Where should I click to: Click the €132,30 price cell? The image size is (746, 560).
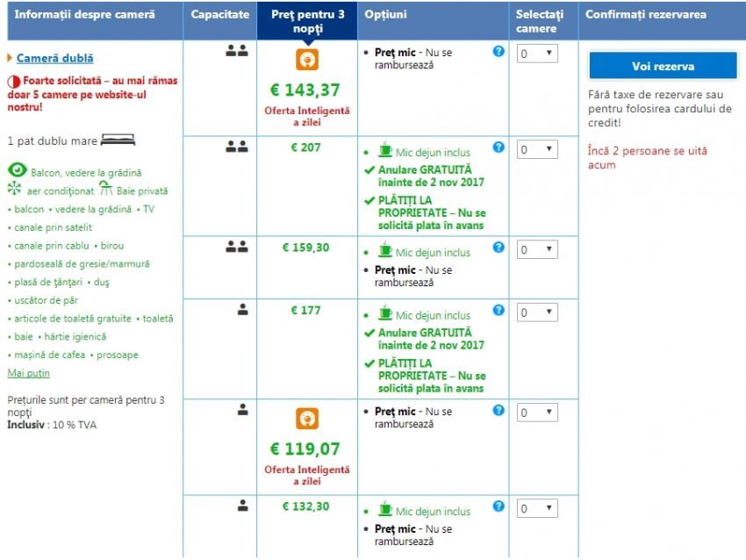coord(306,506)
